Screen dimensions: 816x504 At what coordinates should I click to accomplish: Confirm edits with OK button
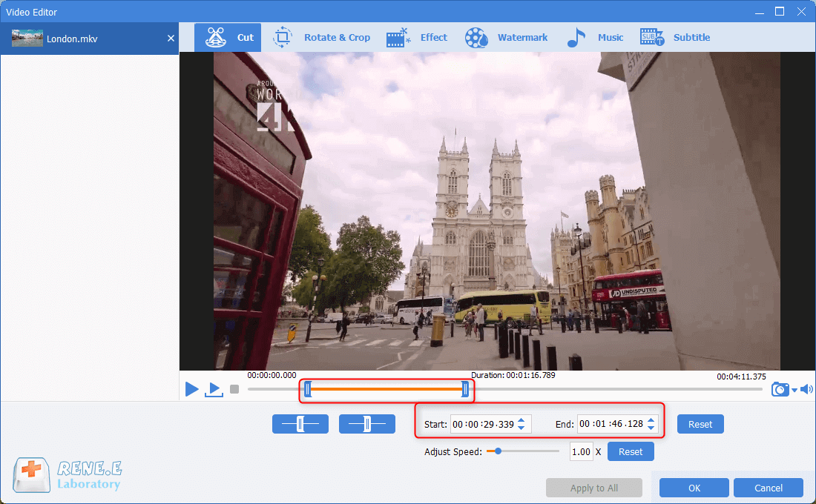pyautogui.click(x=694, y=488)
